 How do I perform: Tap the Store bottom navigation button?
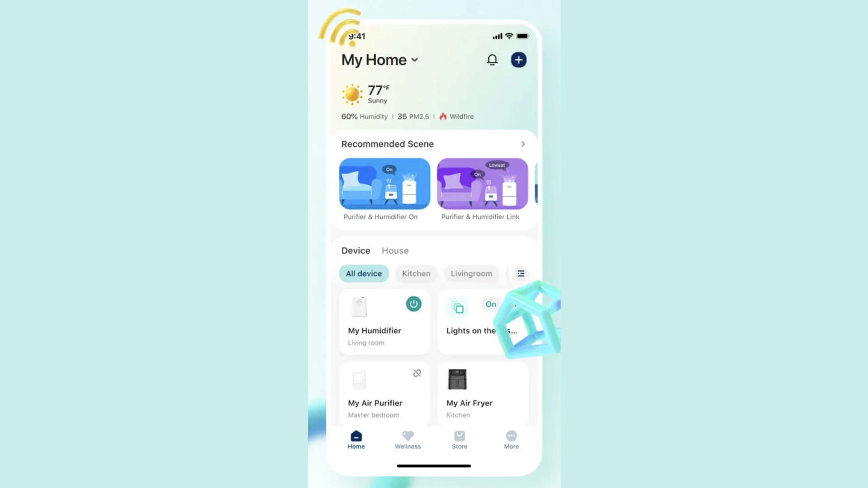pos(459,439)
